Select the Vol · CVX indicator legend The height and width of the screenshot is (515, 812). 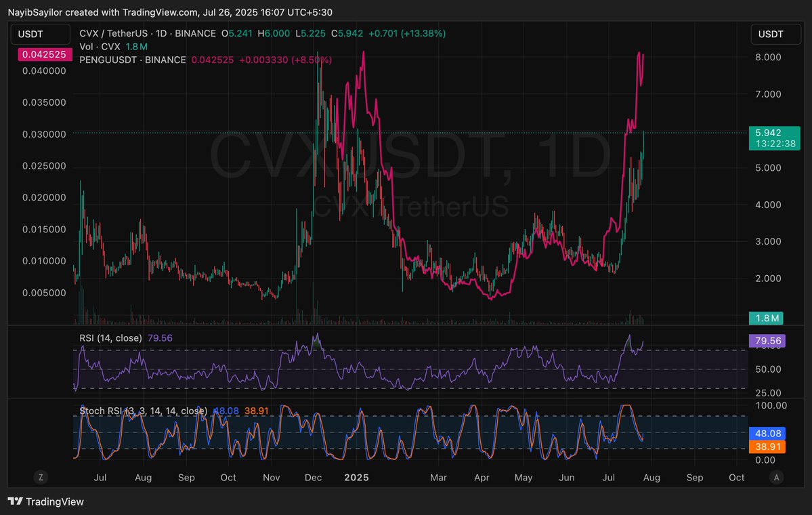click(100, 47)
